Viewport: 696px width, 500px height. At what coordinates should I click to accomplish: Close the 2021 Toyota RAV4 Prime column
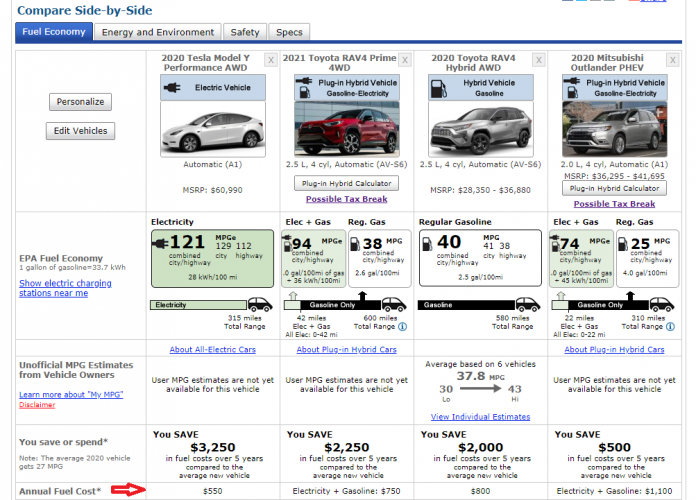click(x=404, y=60)
